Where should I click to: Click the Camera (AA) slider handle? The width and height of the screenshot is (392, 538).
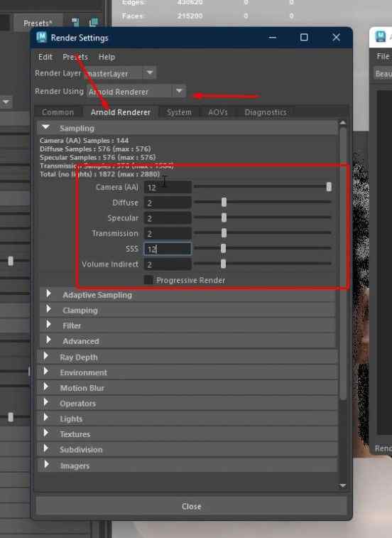(x=329, y=187)
